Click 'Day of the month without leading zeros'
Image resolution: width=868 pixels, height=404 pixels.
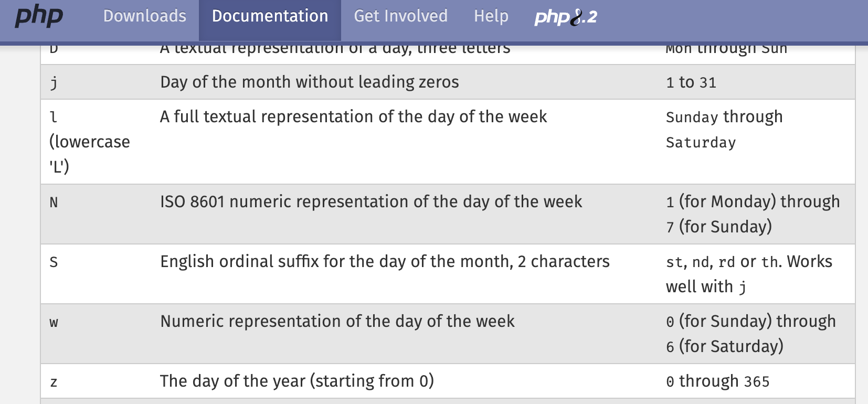tap(310, 82)
